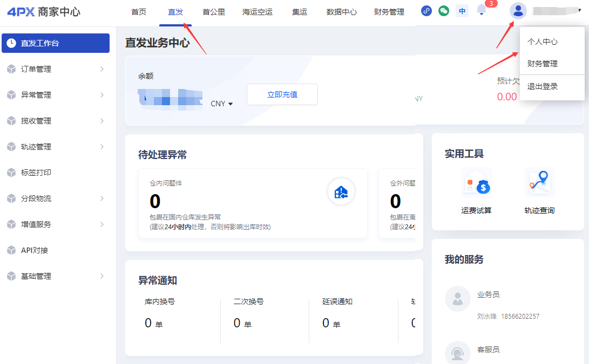Choose 个人中心 from the user menu

tap(543, 42)
